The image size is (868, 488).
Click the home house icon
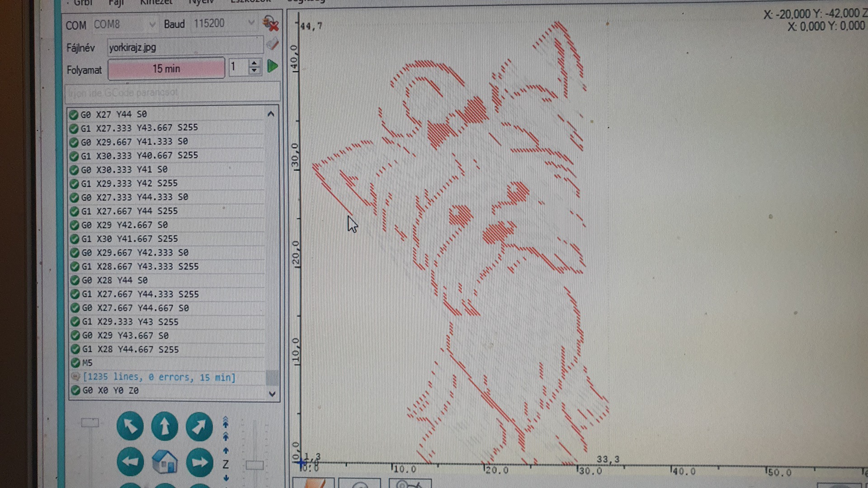pyautogui.click(x=165, y=462)
